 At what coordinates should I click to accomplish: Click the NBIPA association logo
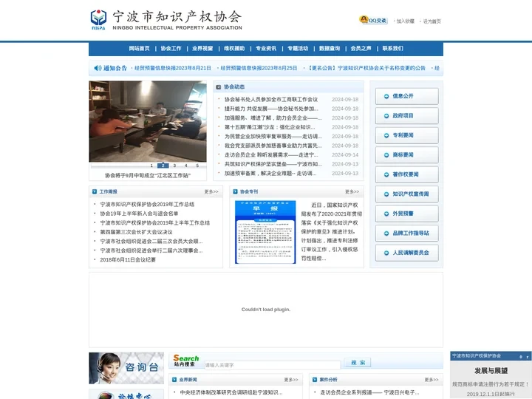click(98, 18)
